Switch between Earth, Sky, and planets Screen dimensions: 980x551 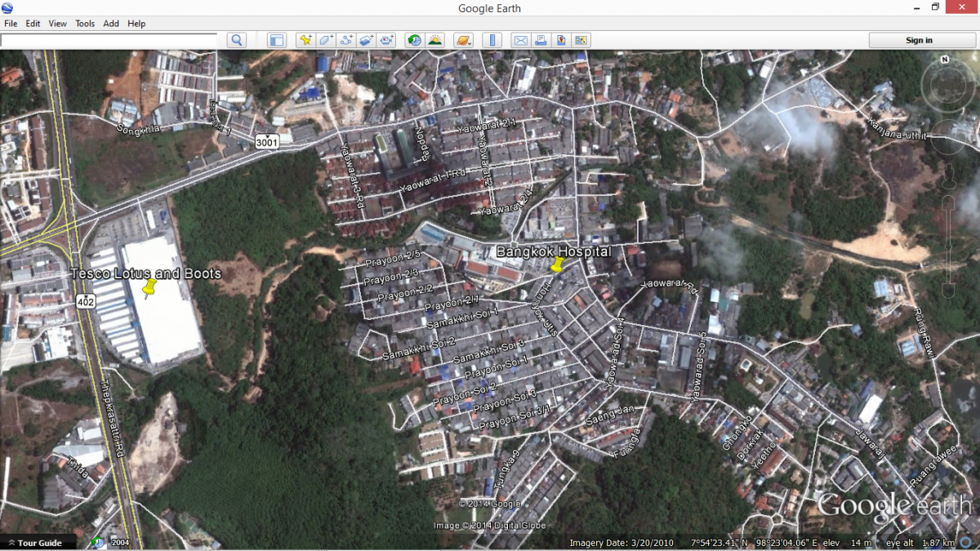click(x=463, y=40)
